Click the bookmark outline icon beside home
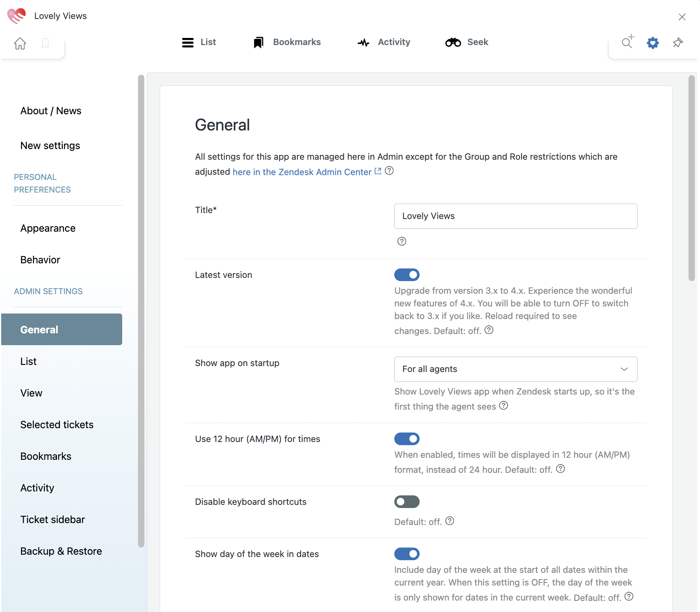 [x=45, y=43]
